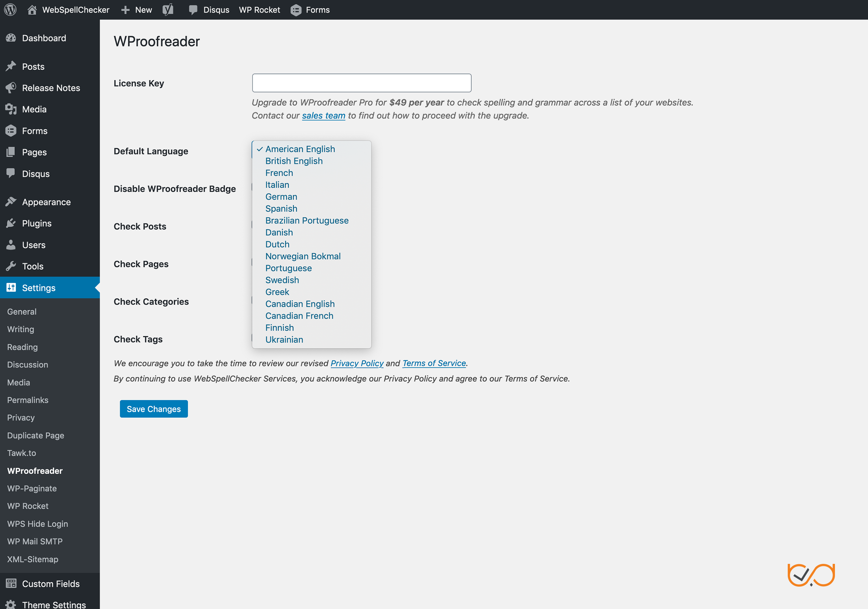Open the Yoast SEO toolbar icon
The image size is (868, 609).
coord(168,9)
